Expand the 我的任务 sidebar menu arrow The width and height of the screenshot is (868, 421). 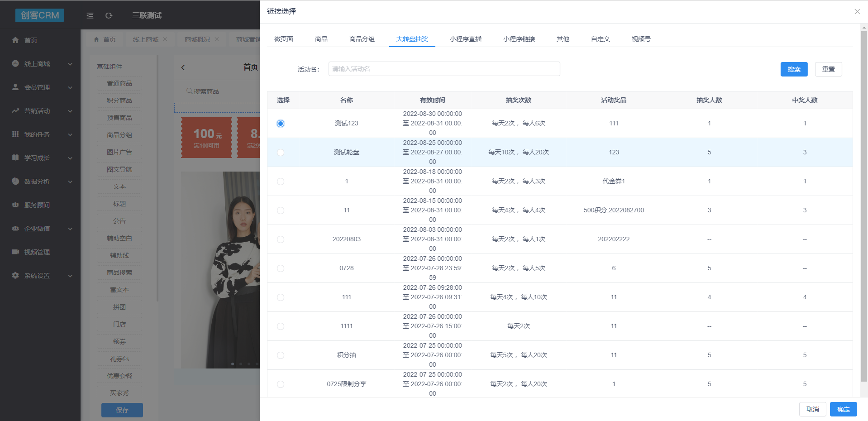tap(70, 134)
